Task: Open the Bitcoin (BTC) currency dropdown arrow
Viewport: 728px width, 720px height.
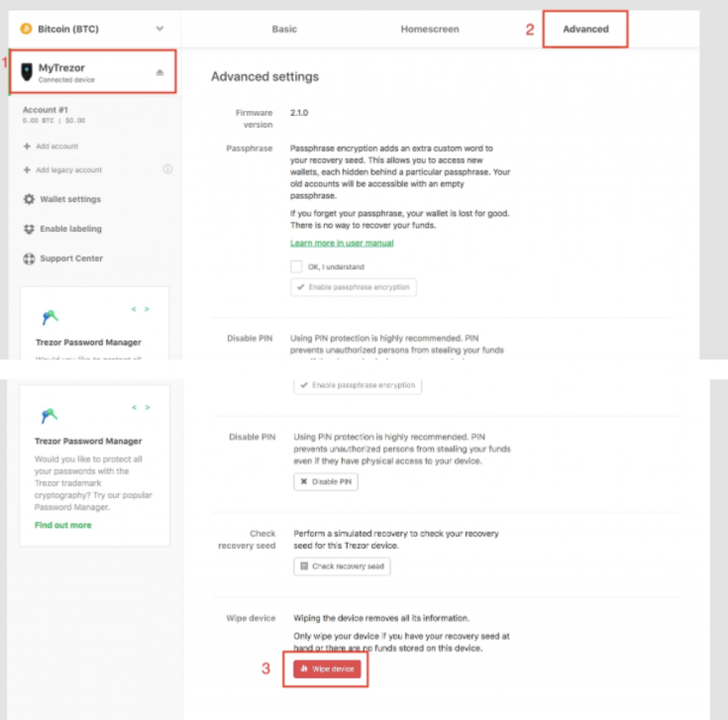Action: tap(160, 28)
